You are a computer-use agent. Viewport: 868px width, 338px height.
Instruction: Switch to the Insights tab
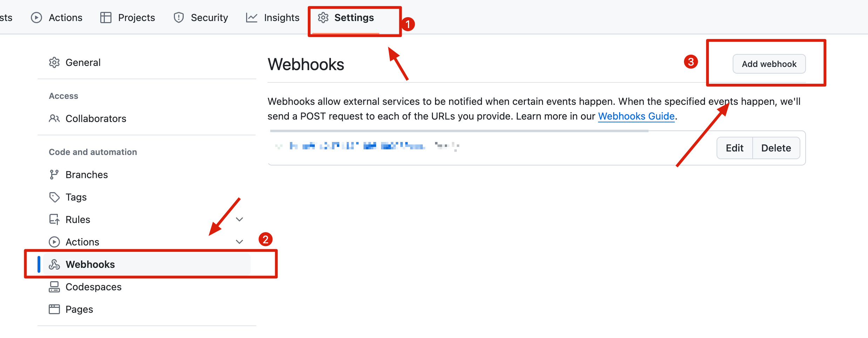point(273,18)
